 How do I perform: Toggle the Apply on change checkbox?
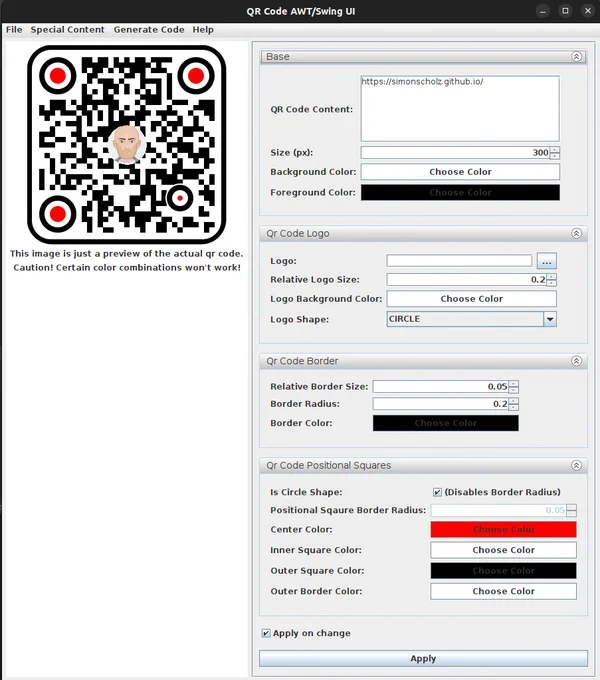coord(266,633)
